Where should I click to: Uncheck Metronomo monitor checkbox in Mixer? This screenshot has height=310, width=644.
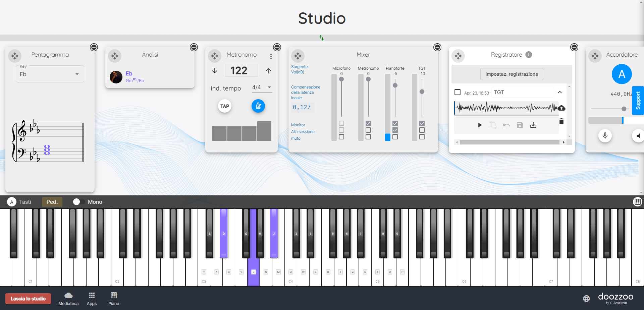pos(368,123)
